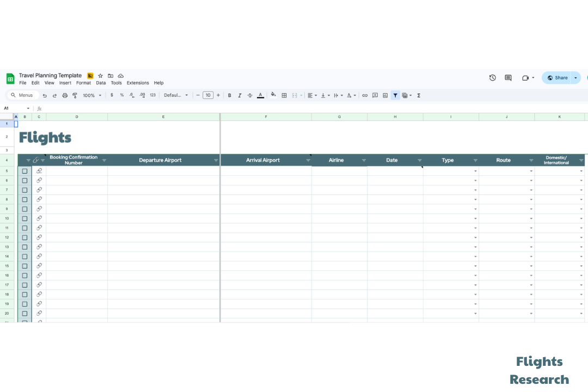This screenshot has width=588, height=392.
Task: Click the borders icon
Action: [x=284, y=95]
